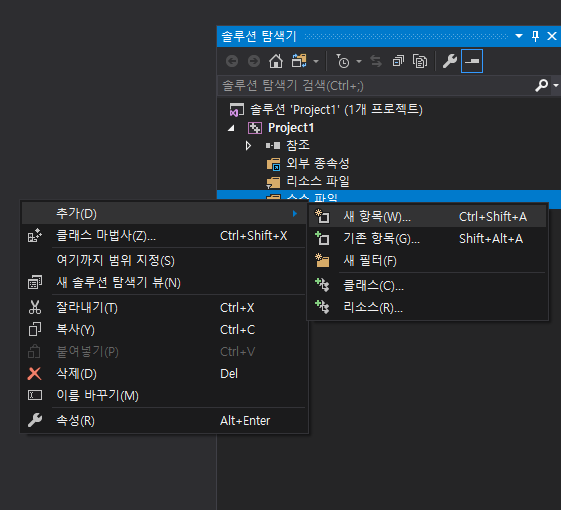Click the new item icon in submenu

click(322, 217)
